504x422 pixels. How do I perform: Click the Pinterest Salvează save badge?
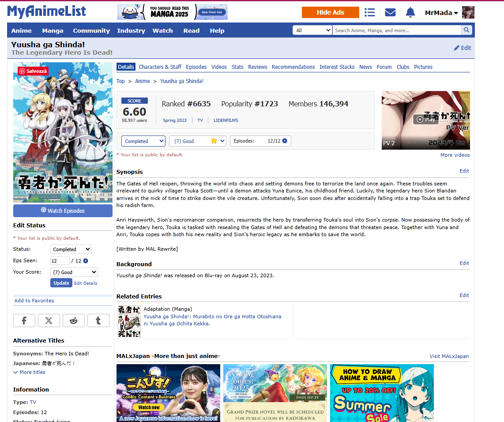click(33, 71)
